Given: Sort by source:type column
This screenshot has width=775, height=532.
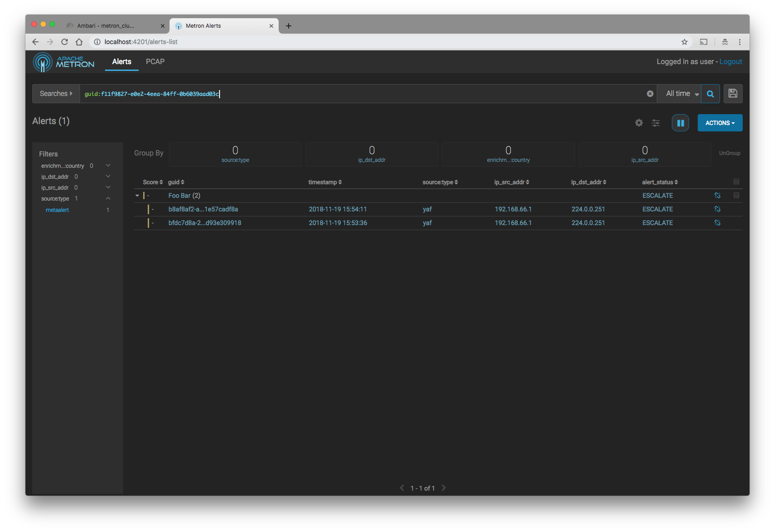Looking at the screenshot, I should [x=440, y=182].
